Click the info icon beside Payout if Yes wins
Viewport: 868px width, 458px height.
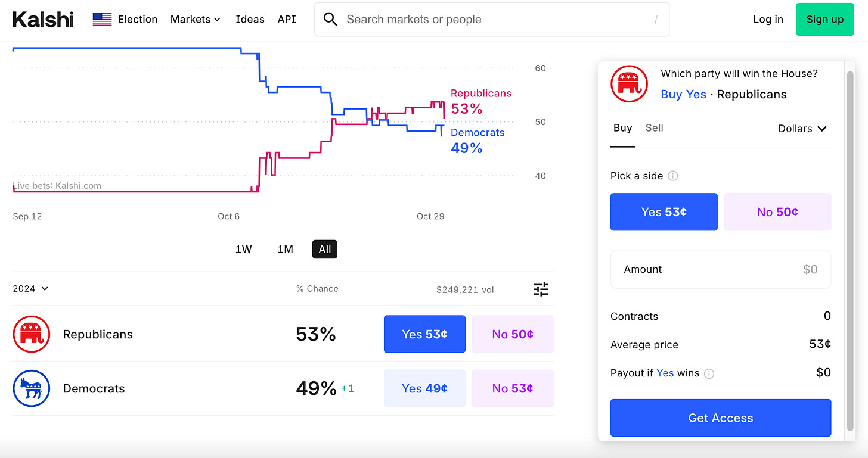pyautogui.click(x=709, y=374)
